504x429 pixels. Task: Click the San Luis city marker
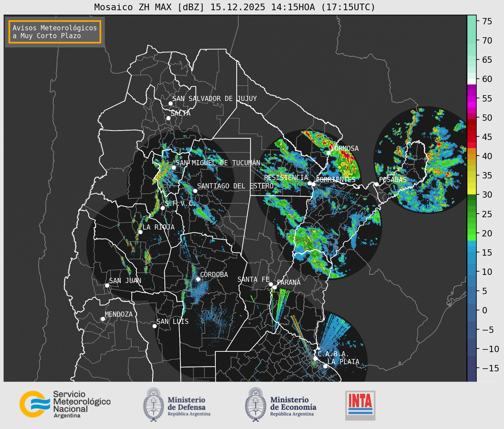pos(154,326)
